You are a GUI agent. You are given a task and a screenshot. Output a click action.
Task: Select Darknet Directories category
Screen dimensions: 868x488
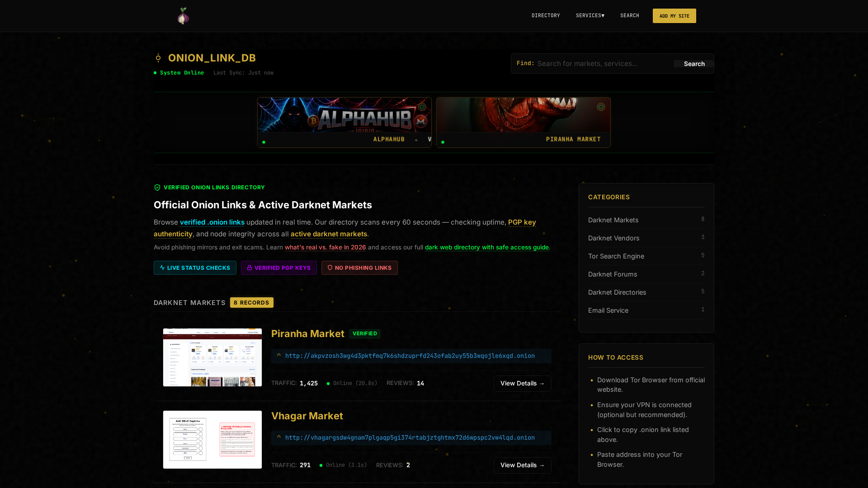(x=646, y=292)
